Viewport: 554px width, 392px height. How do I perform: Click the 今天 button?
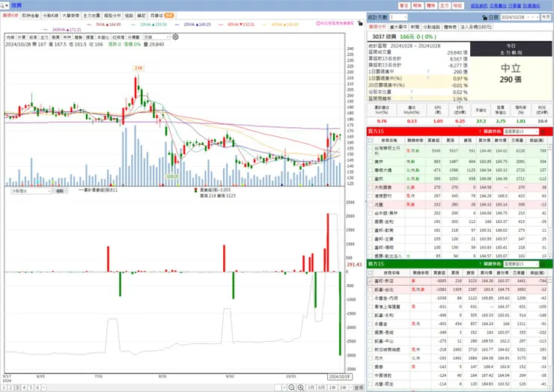click(x=546, y=17)
